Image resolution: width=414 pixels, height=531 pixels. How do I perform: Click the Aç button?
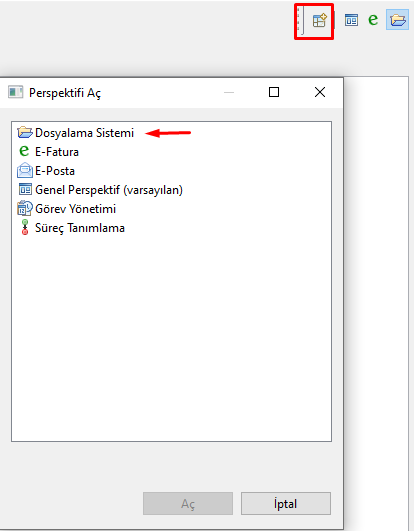pyautogui.click(x=188, y=504)
